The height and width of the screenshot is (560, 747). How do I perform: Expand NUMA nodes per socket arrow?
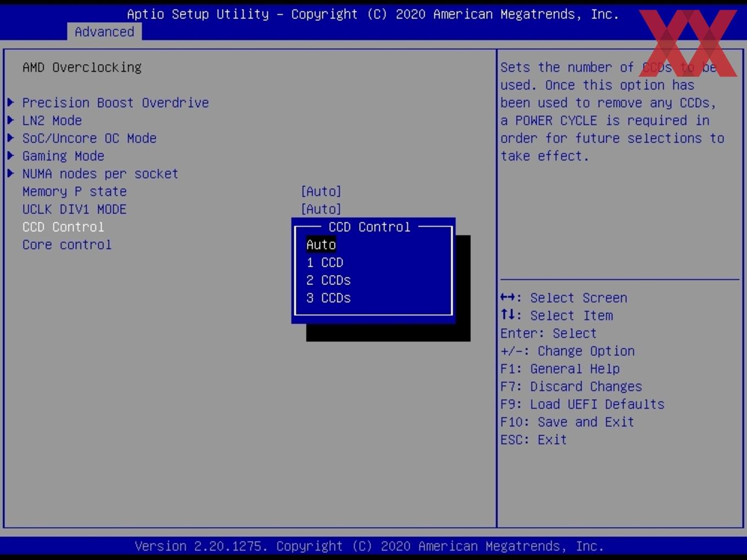point(10,173)
